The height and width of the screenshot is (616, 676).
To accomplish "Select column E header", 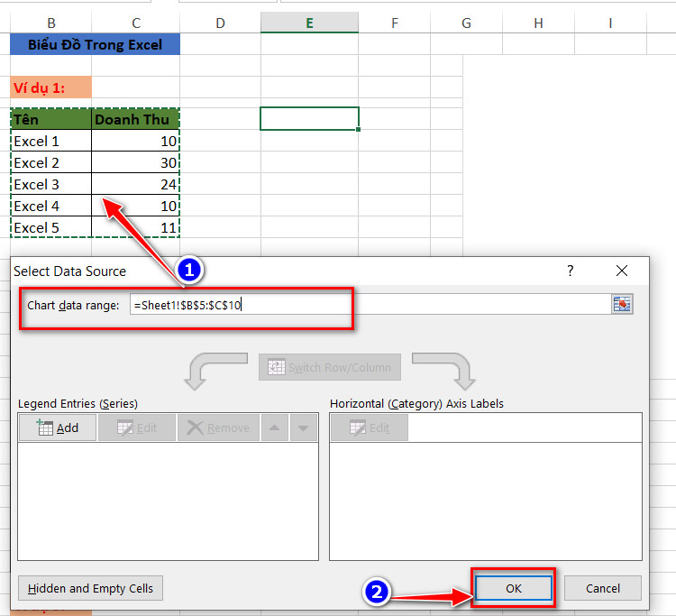I will click(x=309, y=23).
